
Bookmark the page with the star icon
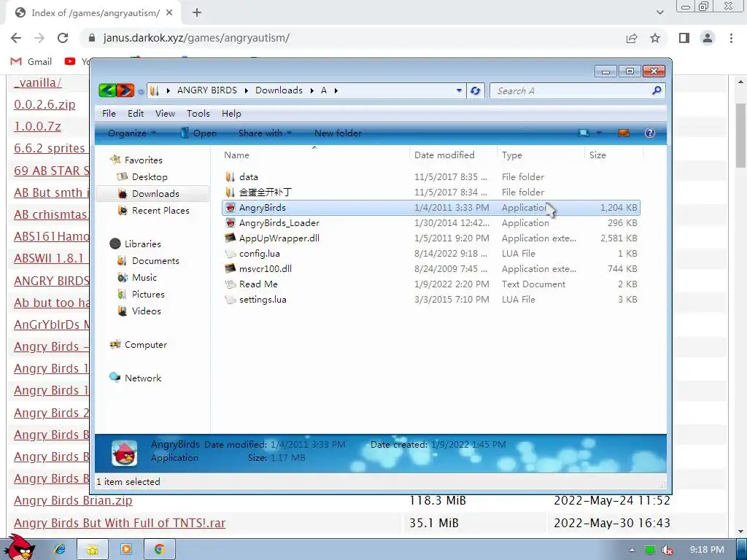655,38
